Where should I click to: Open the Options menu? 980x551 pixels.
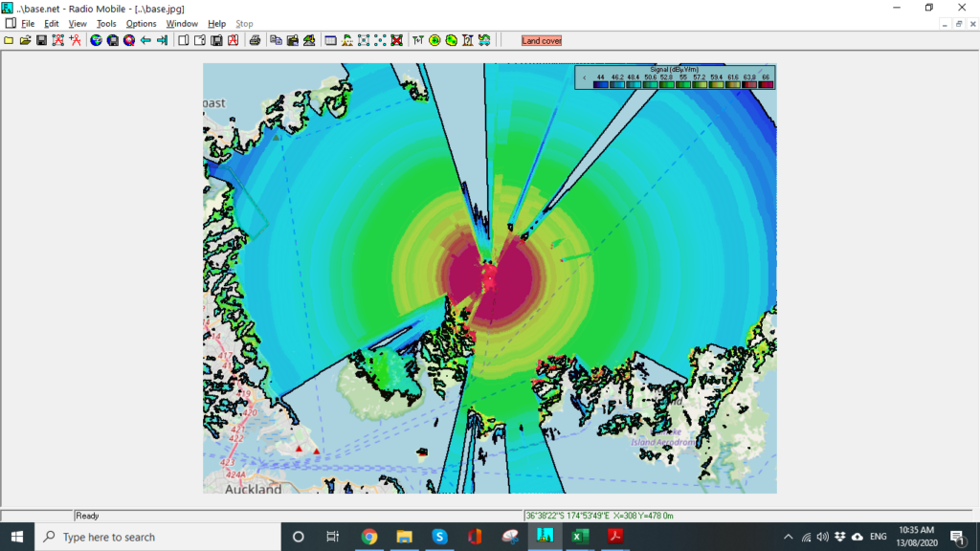click(142, 24)
